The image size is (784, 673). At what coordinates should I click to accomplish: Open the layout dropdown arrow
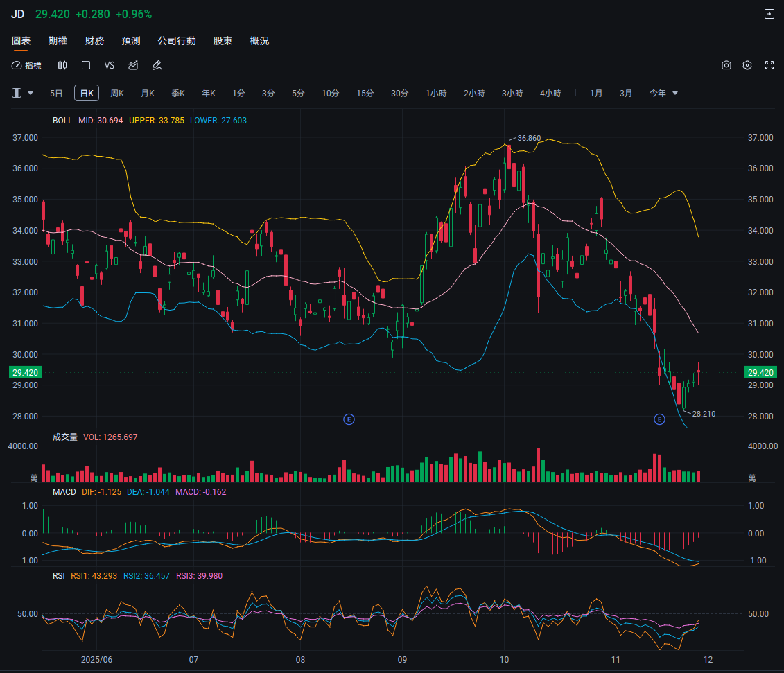click(31, 93)
